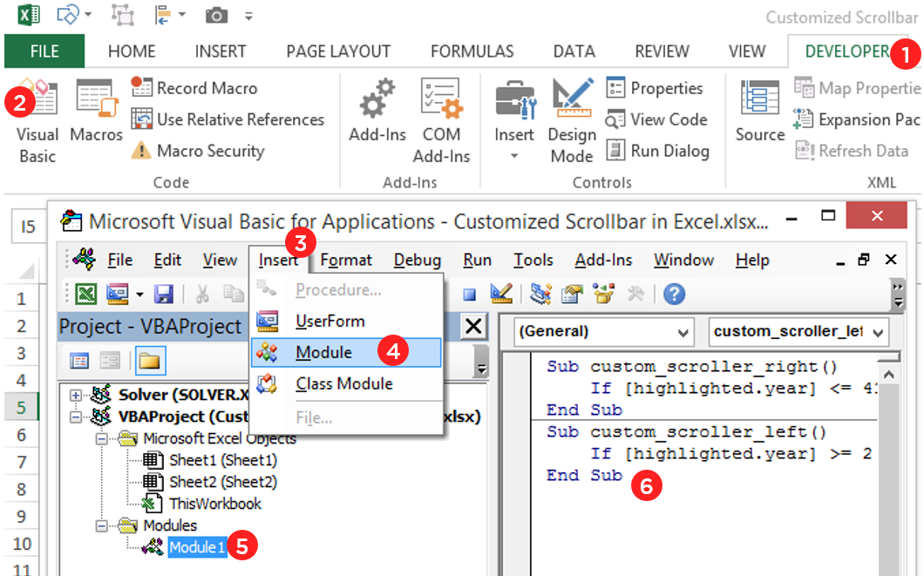Open the REVIEW ribbon tab
Image resolution: width=924 pixels, height=576 pixels.
[x=662, y=51]
